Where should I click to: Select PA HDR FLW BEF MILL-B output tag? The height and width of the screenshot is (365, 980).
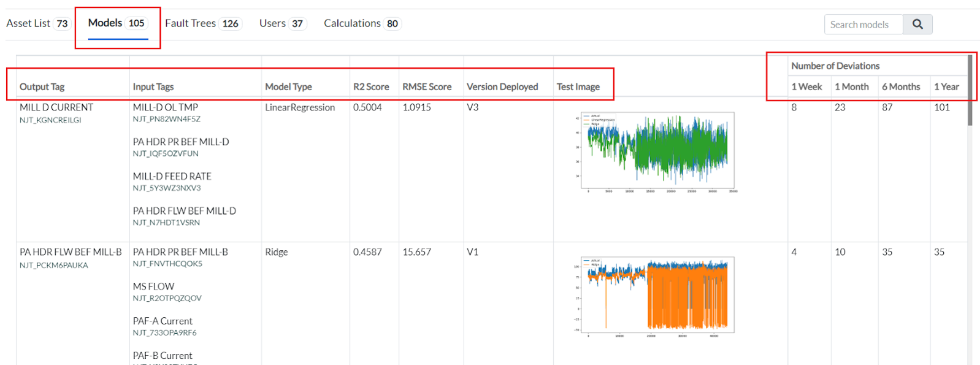pyautogui.click(x=71, y=252)
